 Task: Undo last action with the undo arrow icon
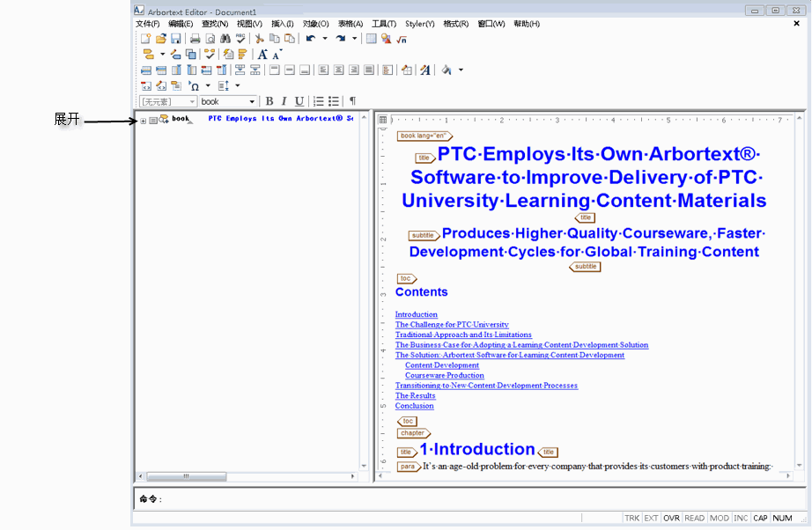pyautogui.click(x=311, y=39)
